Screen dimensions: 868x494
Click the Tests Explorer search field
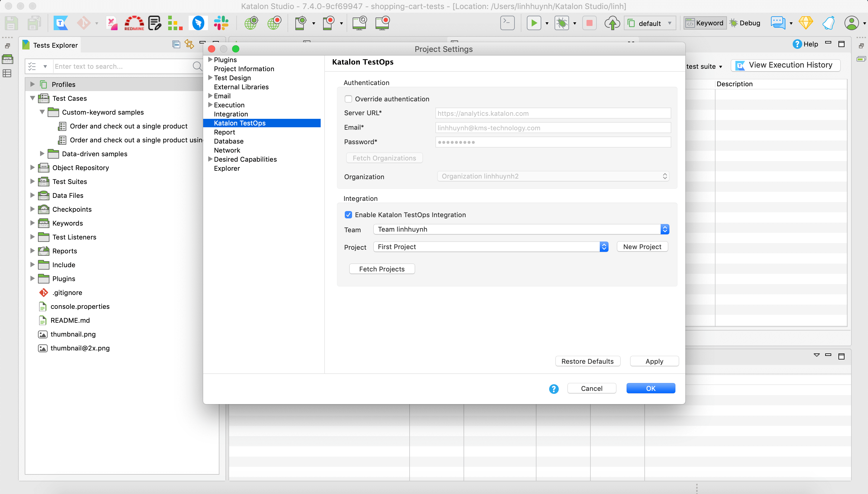[x=122, y=66]
